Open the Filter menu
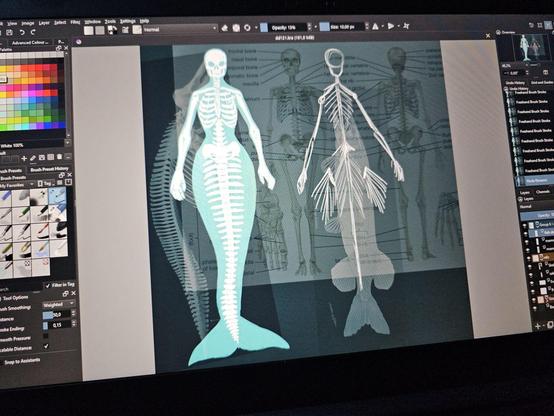This screenshot has width=554, height=416. [x=75, y=22]
